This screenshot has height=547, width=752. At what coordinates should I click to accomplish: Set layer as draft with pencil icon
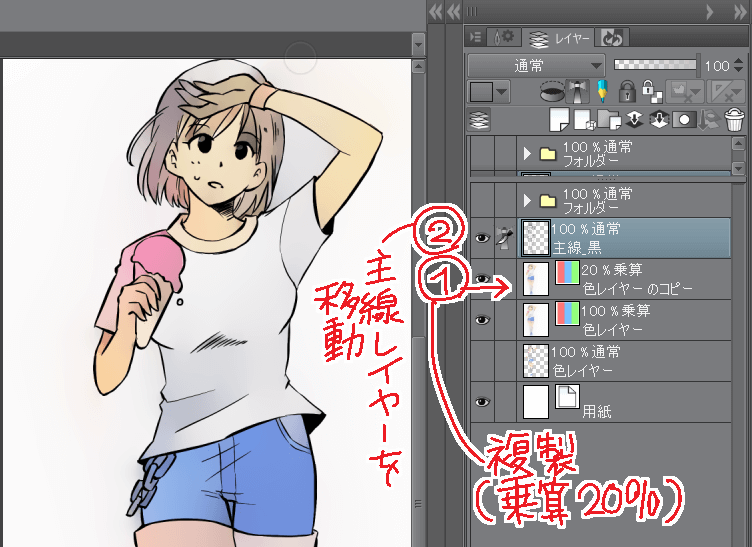click(x=602, y=91)
